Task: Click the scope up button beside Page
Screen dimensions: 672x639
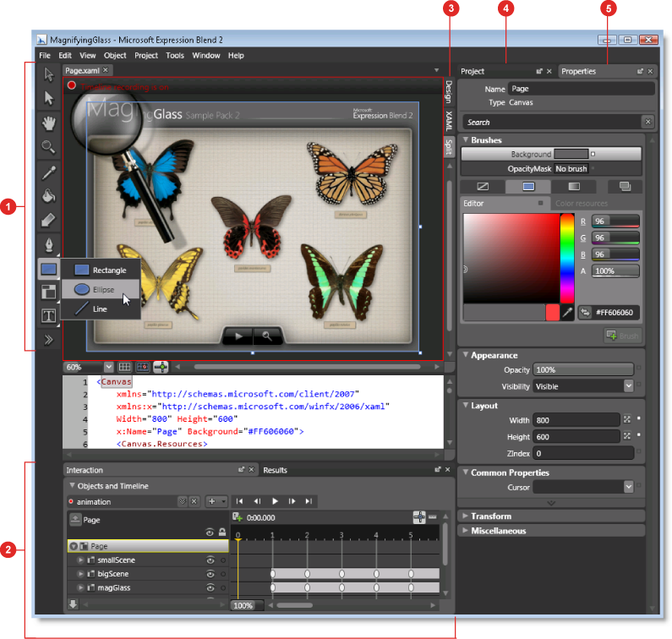Action: coord(75,520)
